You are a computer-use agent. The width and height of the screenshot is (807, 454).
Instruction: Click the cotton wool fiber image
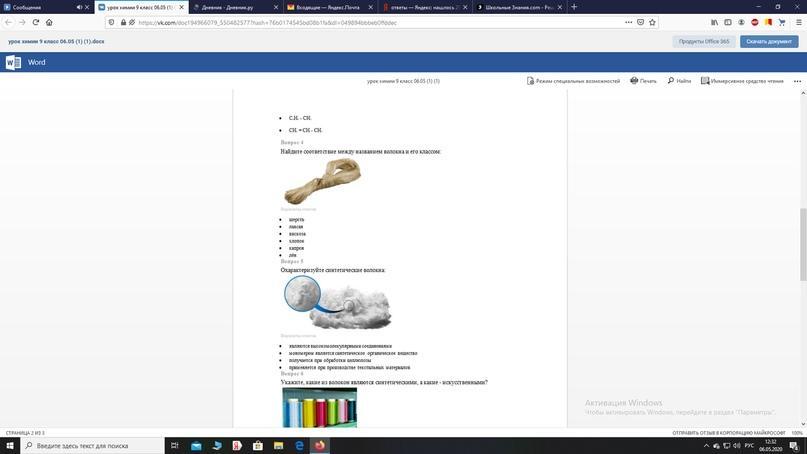pos(338,303)
